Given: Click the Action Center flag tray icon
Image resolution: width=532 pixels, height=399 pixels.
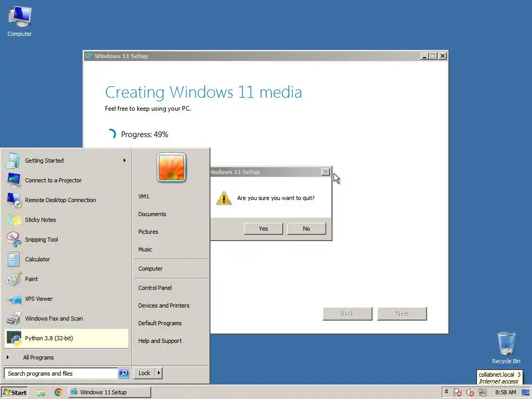Looking at the screenshot, I should [457, 393].
